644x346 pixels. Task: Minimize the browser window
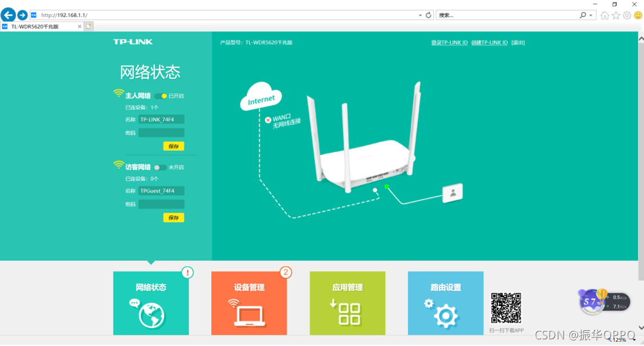(595, 4)
